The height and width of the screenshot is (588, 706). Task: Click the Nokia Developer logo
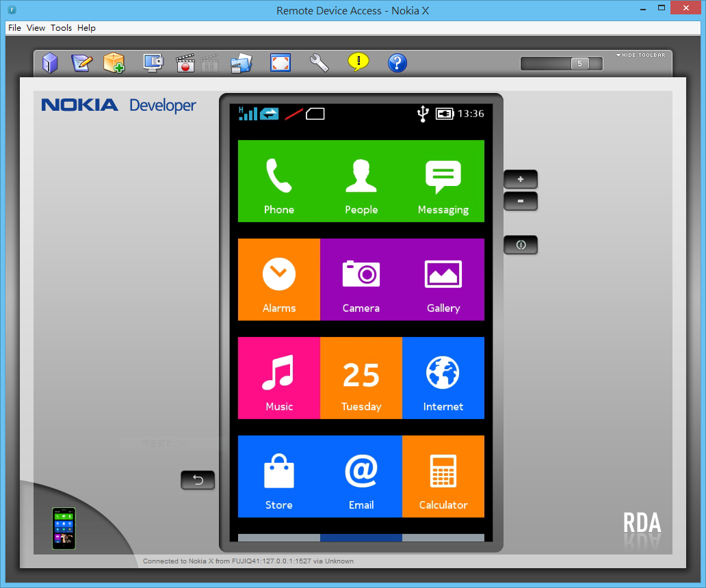point(119,105)
